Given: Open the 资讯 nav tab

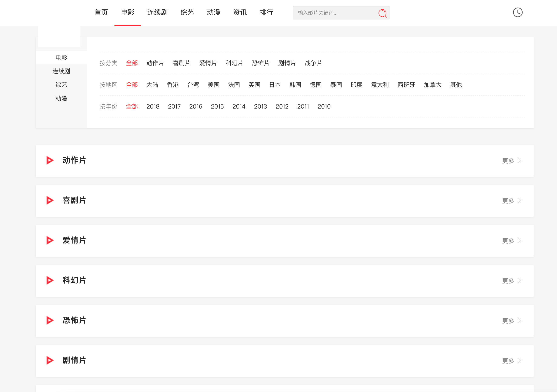Looking at the screenshot, I should click(240, 12).
